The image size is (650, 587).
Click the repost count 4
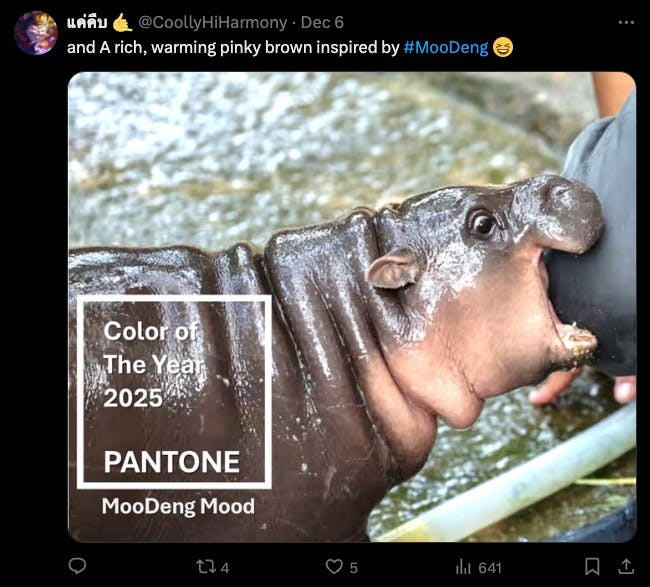pos(225,567)
